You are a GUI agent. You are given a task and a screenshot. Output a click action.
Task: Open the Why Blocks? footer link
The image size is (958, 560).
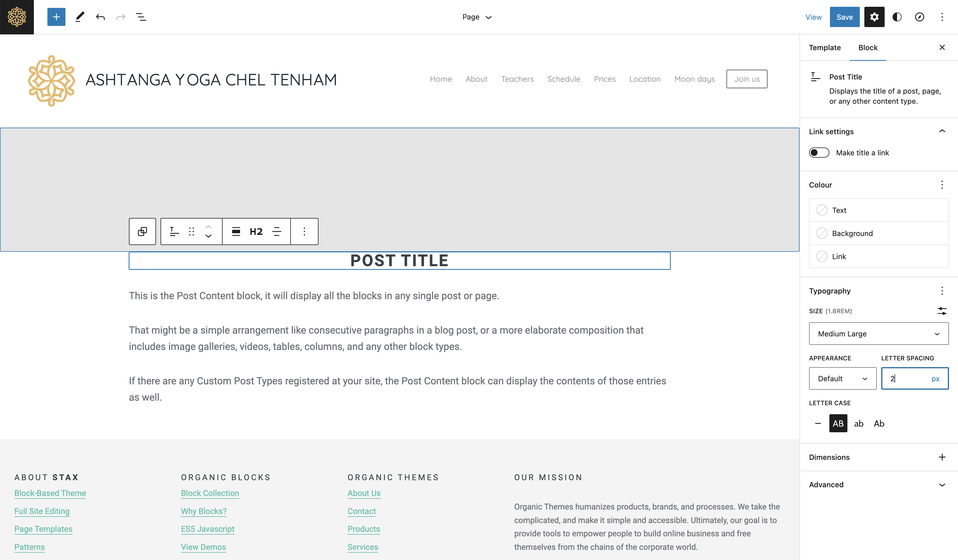pyautogui.click(x=204, y=511)
